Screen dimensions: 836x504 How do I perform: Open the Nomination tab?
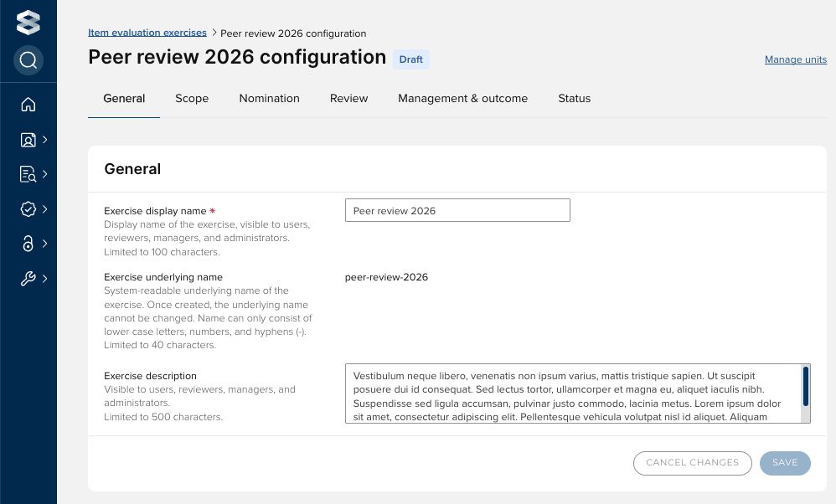269,99
